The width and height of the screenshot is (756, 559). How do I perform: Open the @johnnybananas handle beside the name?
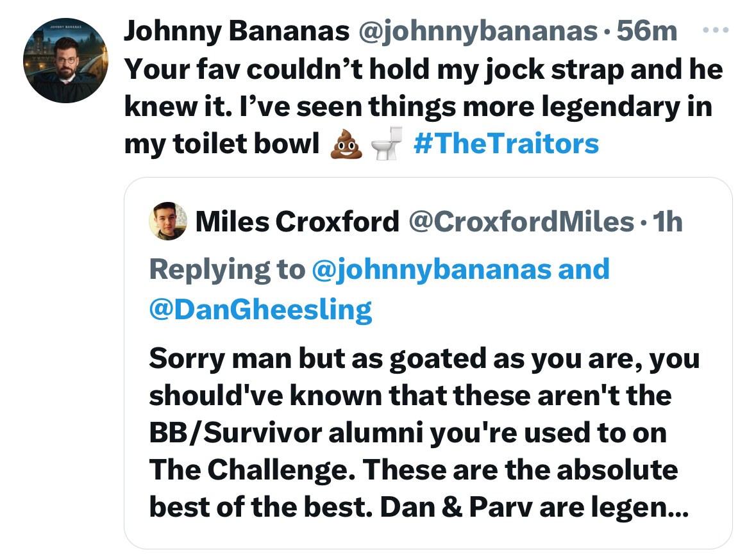(x=478, y=31)
